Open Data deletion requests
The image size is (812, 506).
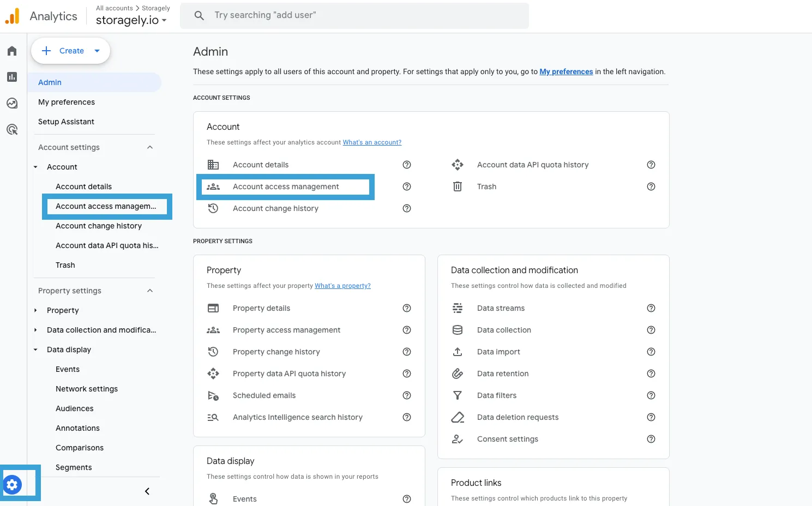point(518,417)
